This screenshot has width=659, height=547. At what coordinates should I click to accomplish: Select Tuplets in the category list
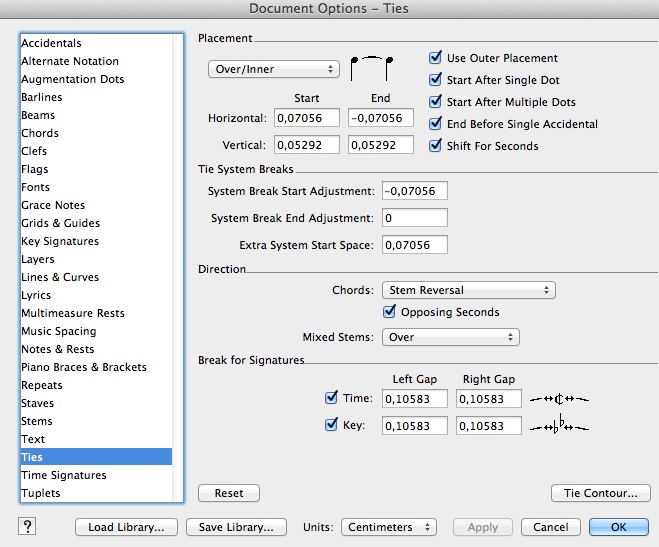pyautogui.click(x=41, y=493)
